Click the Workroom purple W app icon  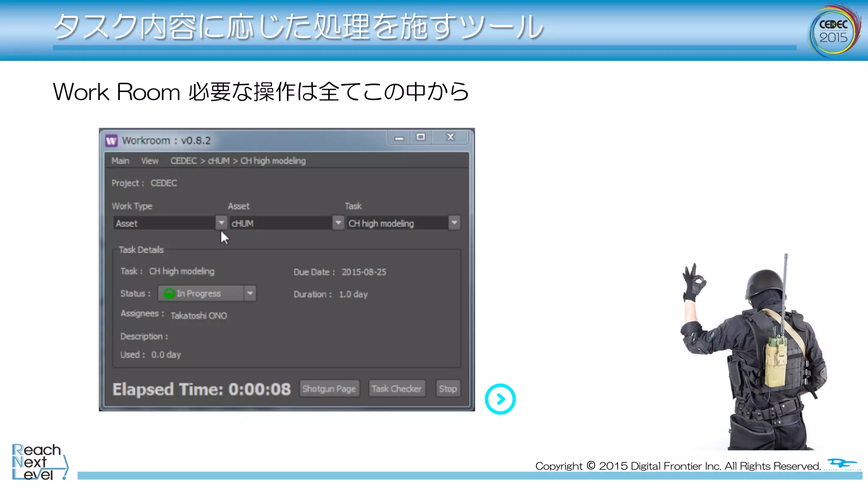pos(111,141)
